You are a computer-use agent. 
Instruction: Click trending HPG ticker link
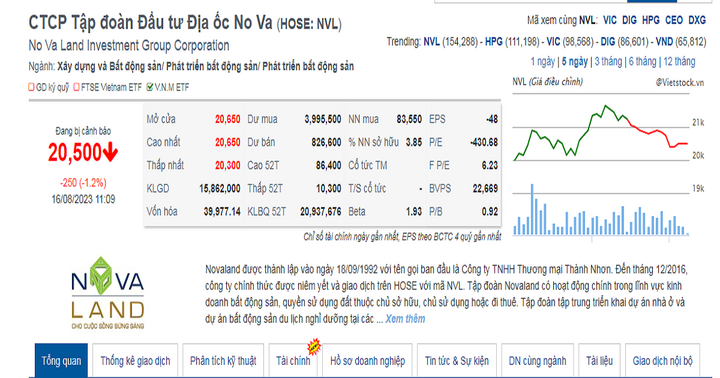pos(494,42)
